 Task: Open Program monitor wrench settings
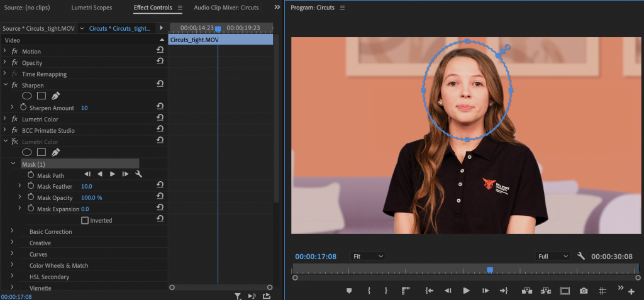point(581,257)
